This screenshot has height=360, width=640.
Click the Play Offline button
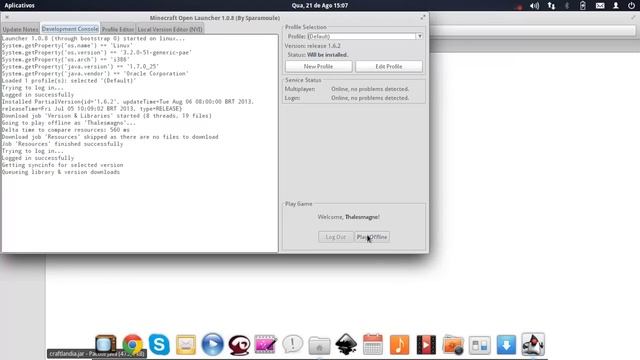coord(372,237)
